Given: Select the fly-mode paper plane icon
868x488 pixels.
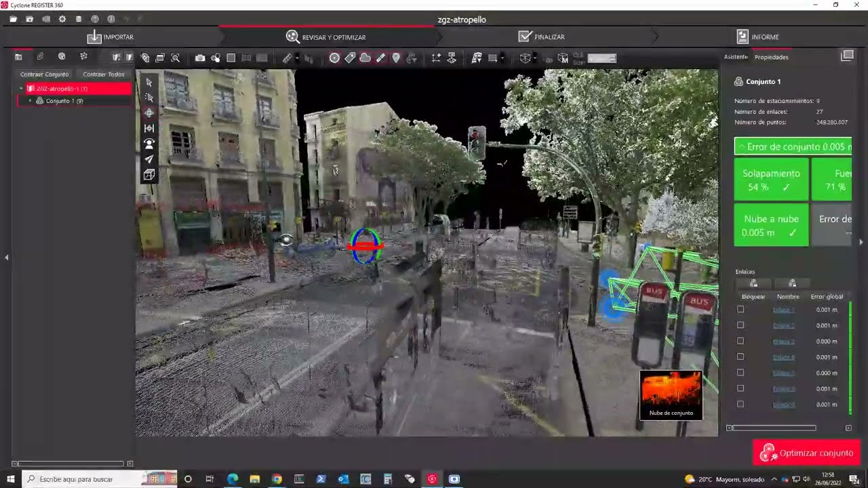Looking at the screenshot, I should pos(149,159).
